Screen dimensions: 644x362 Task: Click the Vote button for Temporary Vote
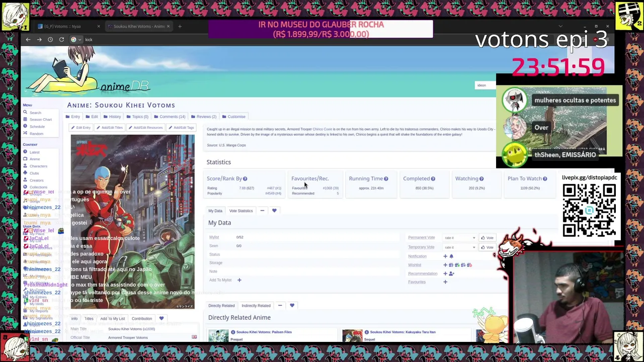click(x=487, y=247)
